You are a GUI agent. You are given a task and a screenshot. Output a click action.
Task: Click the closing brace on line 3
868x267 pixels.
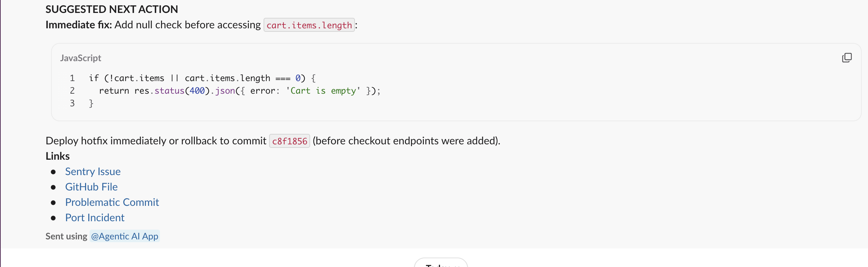pyautogui.click(x=91, y=103)
